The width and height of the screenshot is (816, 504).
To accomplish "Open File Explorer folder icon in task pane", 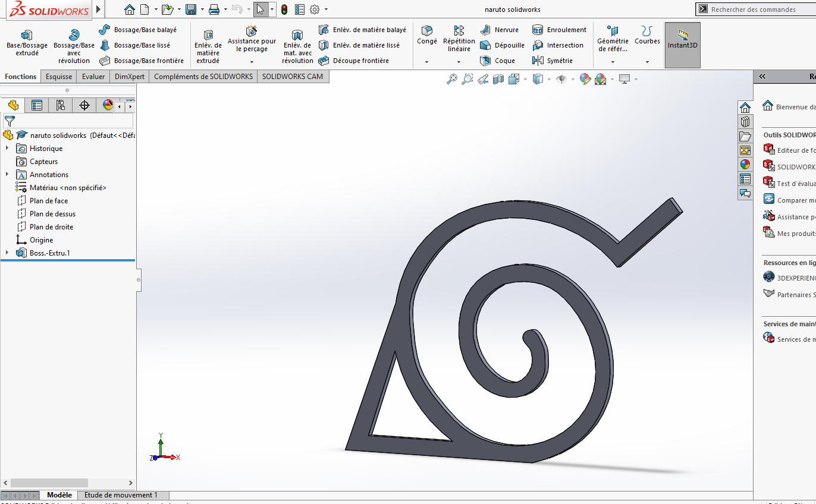I will (x=745, y=136).
